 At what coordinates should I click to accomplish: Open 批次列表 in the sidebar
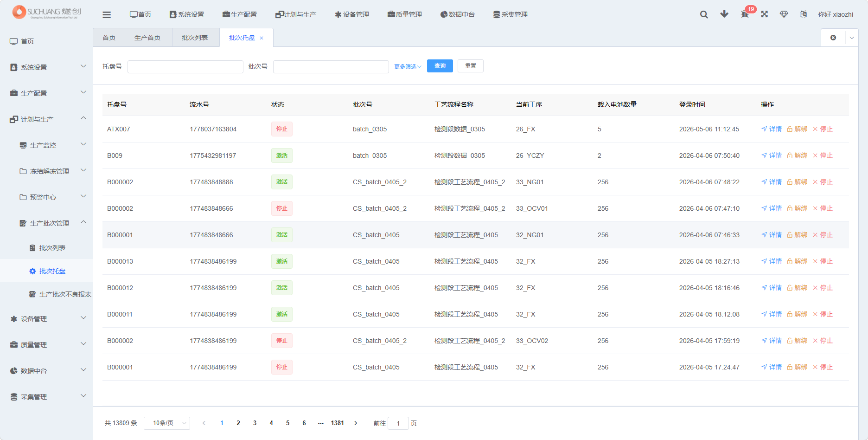pyautogui.click(x=46, y=248)
